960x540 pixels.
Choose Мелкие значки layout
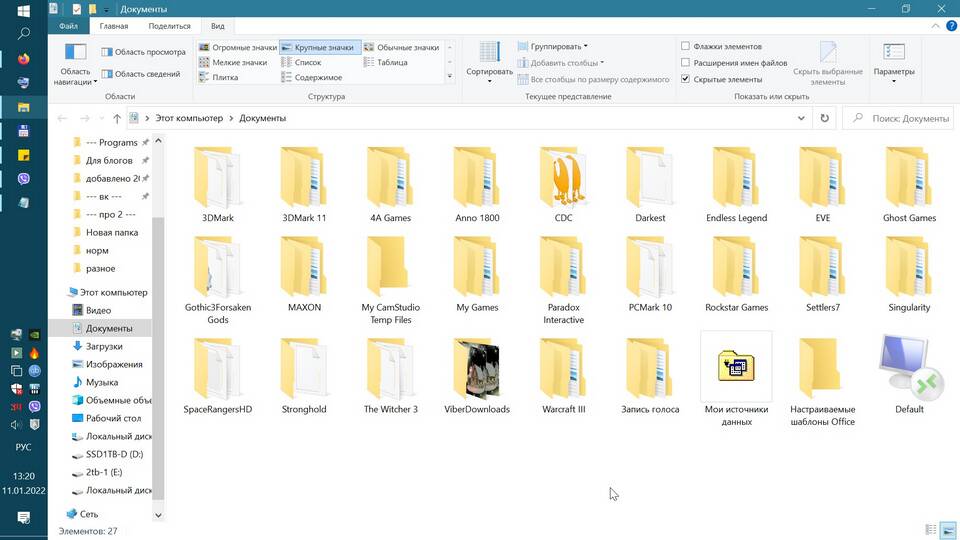click(x=233, y=62)
